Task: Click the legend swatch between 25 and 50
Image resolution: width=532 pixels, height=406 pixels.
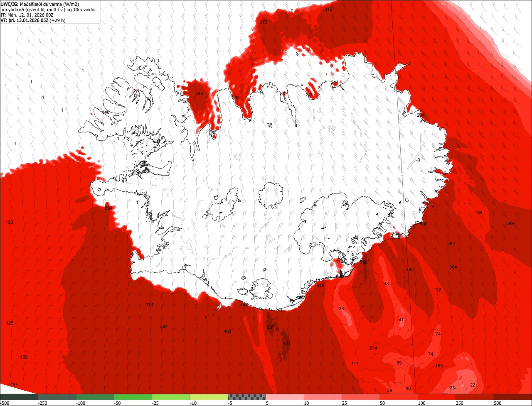Action: click(361, 397)
